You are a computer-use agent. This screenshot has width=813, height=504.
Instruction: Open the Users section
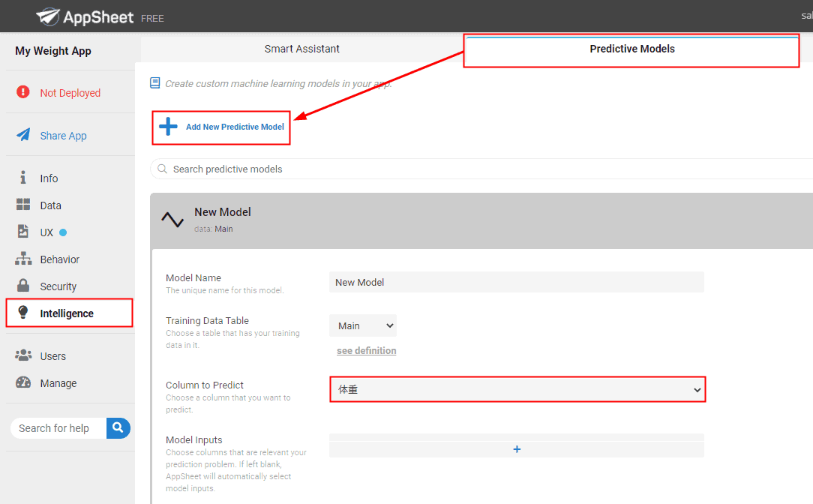click(53, 356)
